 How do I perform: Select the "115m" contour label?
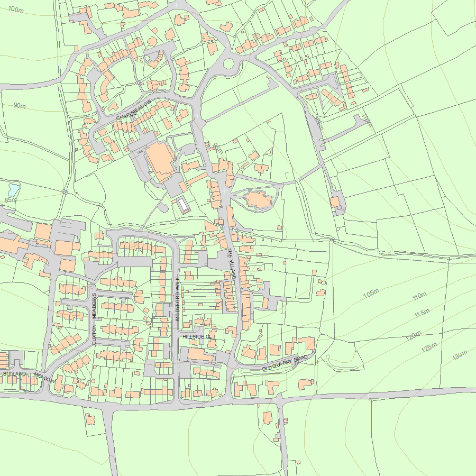422,313
